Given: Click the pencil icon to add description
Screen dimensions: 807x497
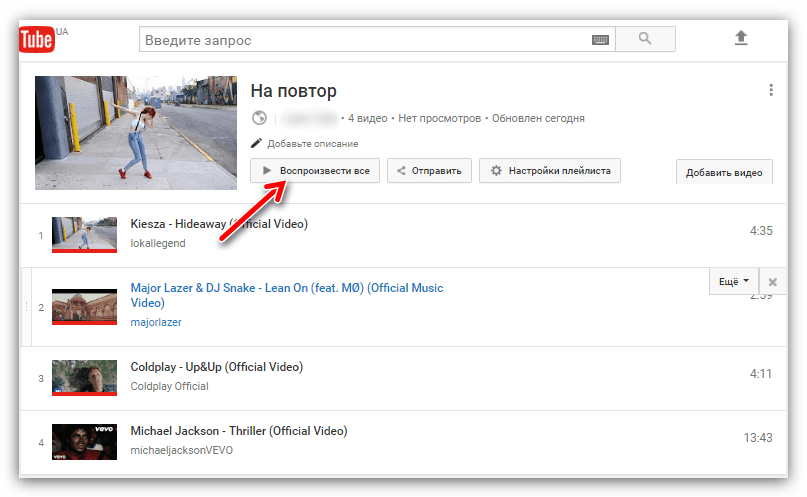Looking at the screenshot, I should pyautogui.click(x=257, y=144).
